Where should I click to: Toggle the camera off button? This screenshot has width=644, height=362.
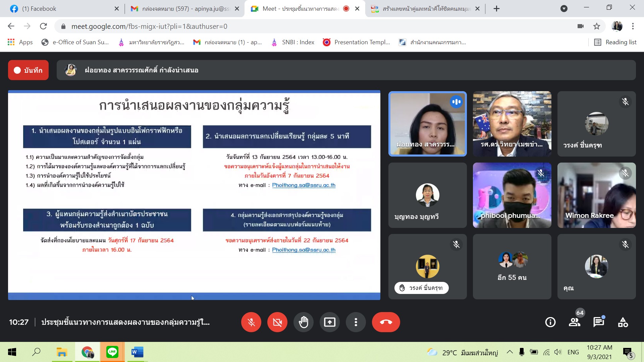click(x=277, y=322)
